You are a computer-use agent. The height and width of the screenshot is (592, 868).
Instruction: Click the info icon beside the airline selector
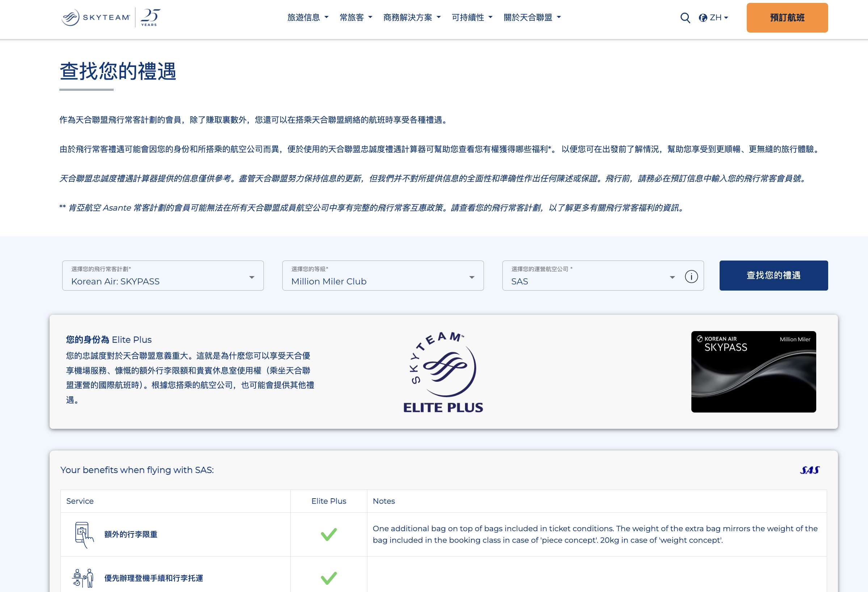click(691, 276)
